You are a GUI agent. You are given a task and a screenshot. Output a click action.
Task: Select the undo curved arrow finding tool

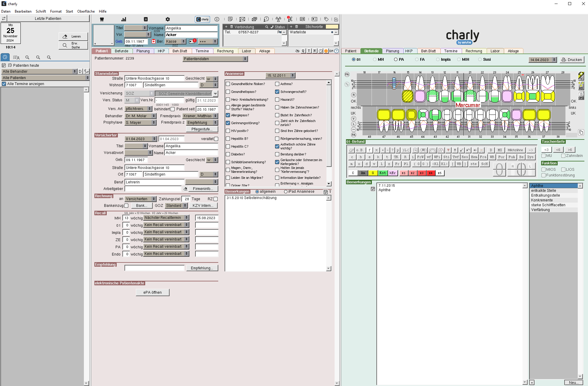click(x=468, y=150)
